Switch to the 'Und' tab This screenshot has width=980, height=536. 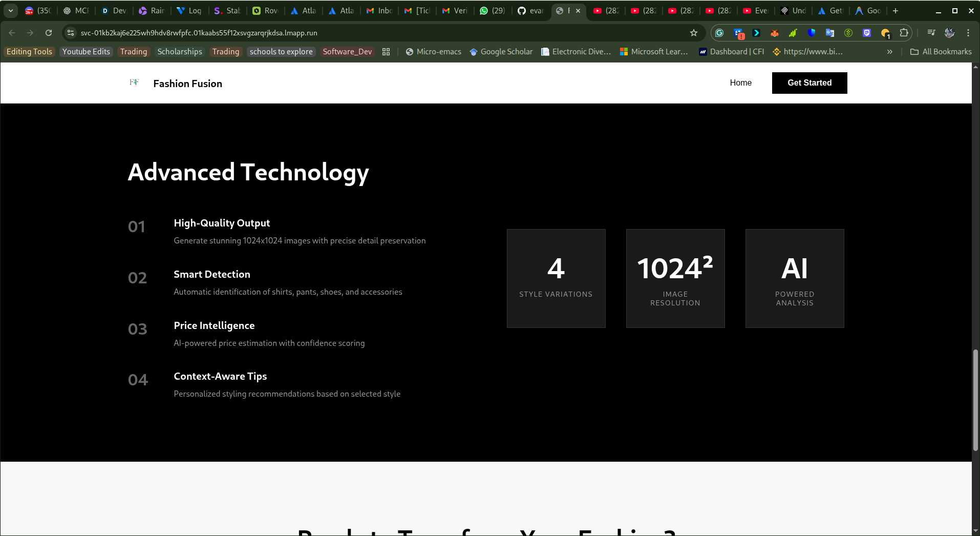794,10
